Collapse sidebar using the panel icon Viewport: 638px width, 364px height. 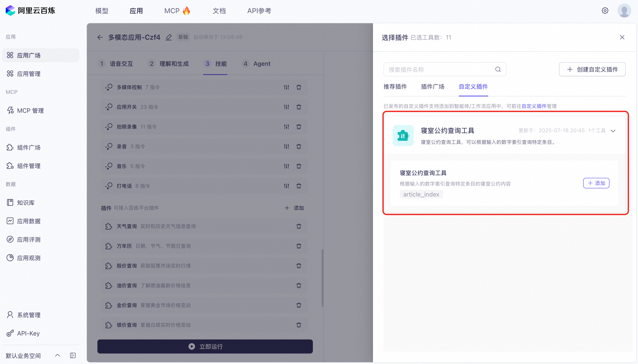pyautogui.click(x=73, y=355)
